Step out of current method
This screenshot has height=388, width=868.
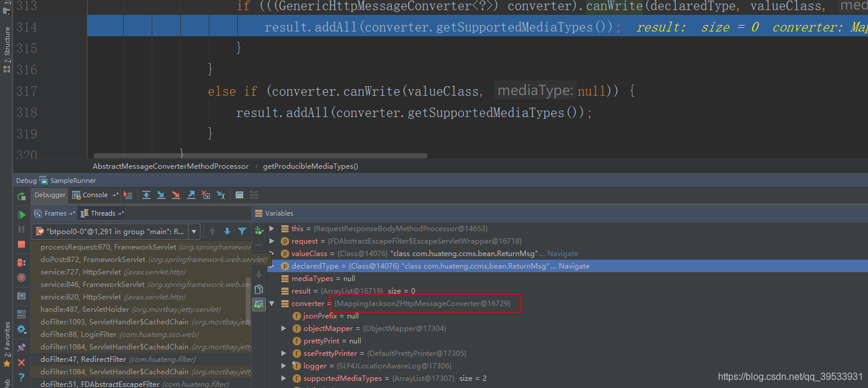coord(191,195)
